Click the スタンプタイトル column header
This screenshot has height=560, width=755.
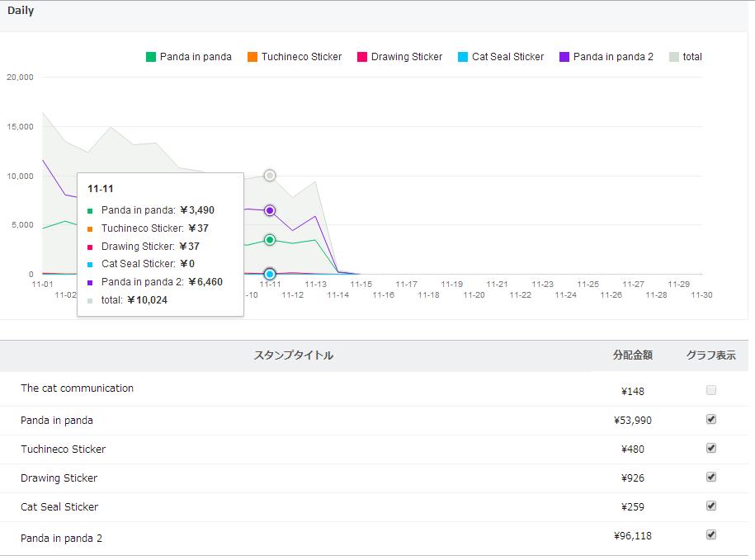coord(294,355)
